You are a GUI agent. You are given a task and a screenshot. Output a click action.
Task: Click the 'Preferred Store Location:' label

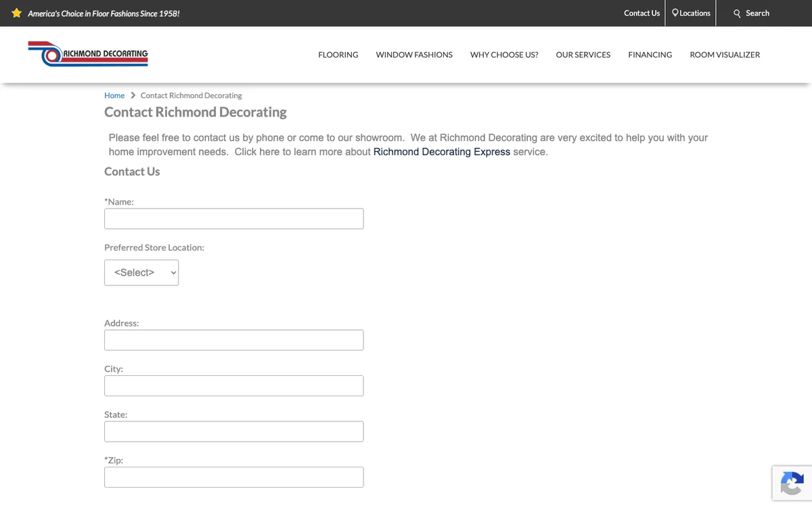[154, 248]
